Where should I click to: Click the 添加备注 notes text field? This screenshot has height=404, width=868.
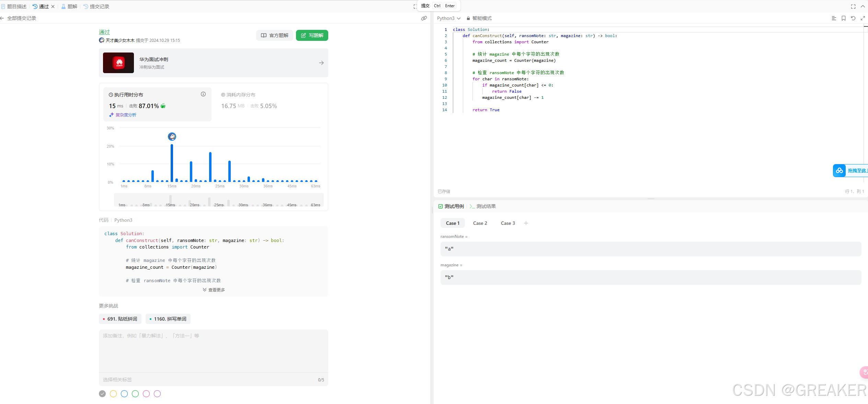click(213, 350)
